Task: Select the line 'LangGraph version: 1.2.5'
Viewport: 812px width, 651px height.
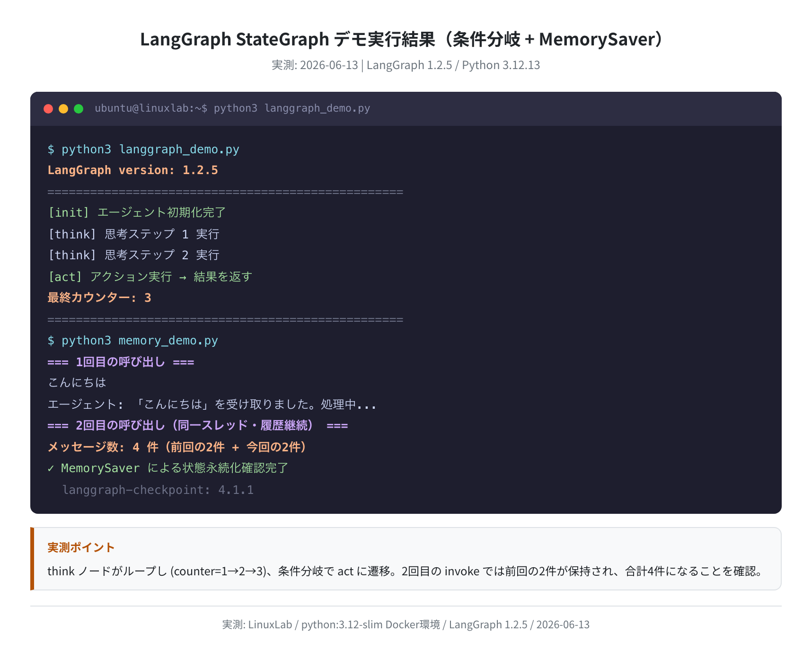Action: (x=133, y=170)
